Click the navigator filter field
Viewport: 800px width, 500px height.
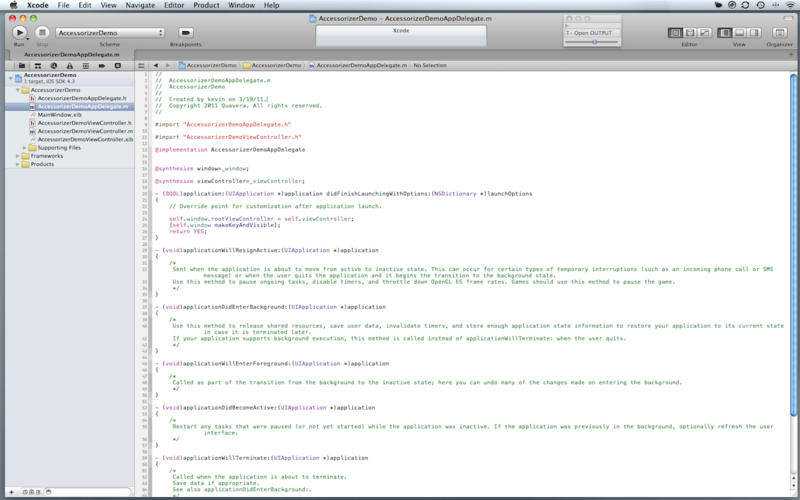tap(89, 492)
